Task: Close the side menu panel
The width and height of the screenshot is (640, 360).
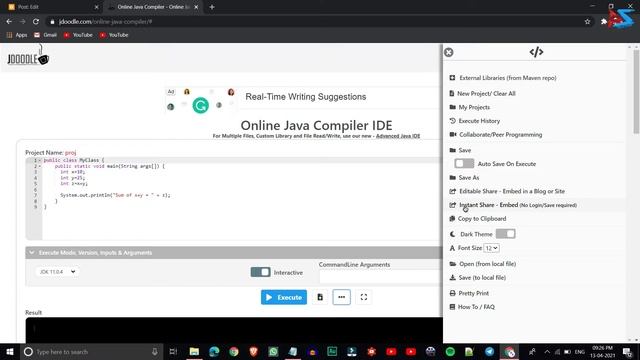Action: click(x=449, y=52)
